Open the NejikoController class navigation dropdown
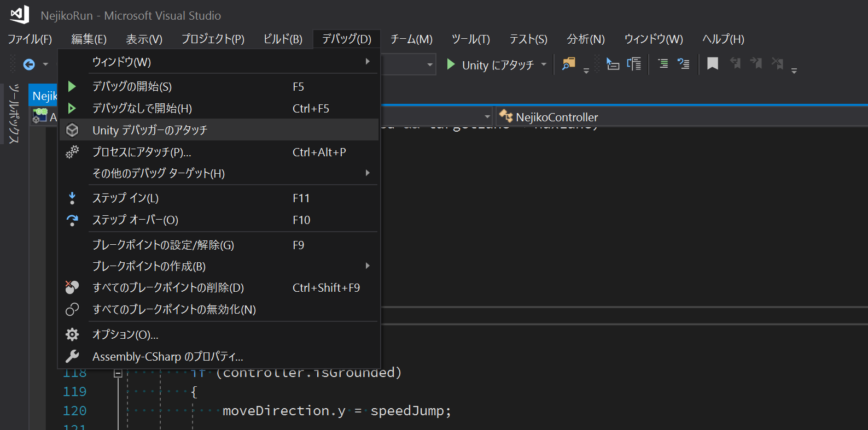The height and width of the screenshot is (430, 868). tap(681, 117)
